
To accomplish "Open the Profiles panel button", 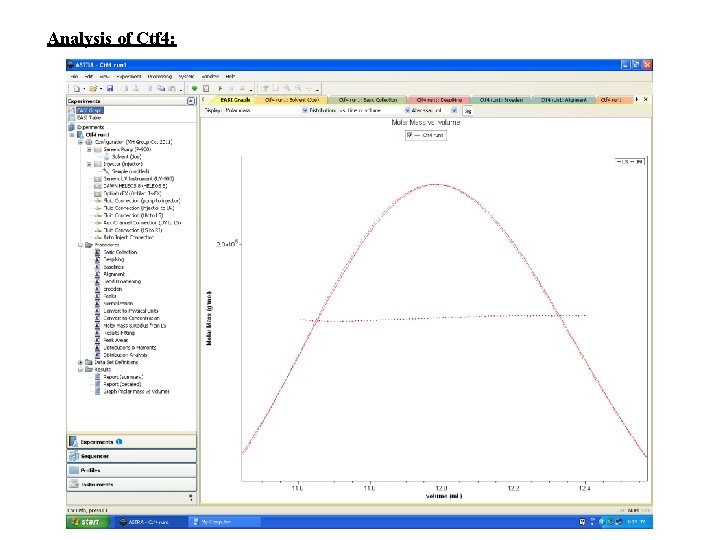I will click(132, 470).
